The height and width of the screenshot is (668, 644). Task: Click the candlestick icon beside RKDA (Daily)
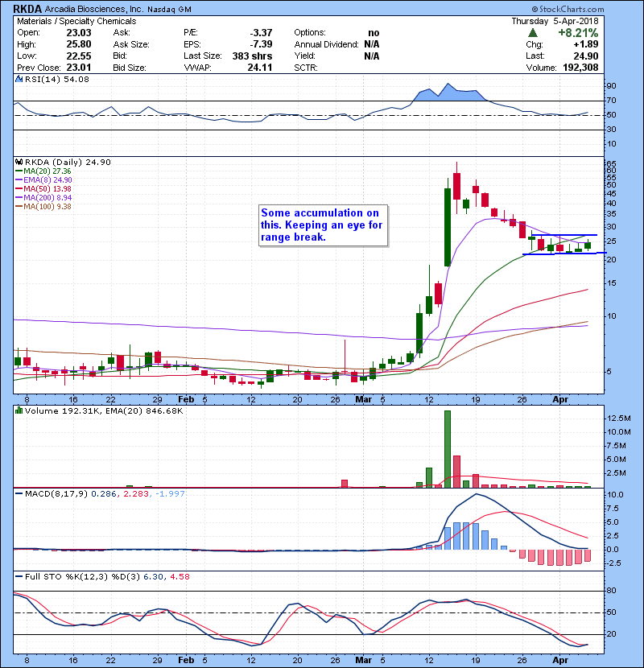pos(19,163)
